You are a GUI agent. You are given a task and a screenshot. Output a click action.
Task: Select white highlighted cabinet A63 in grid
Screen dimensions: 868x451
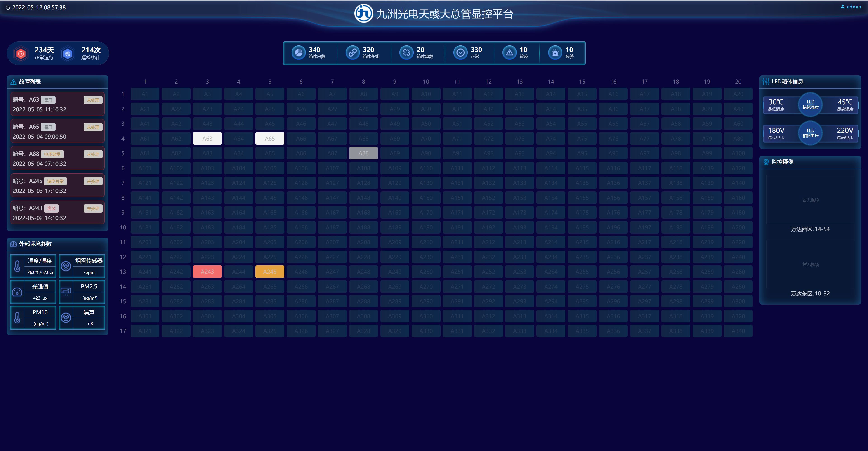point(207,139)
